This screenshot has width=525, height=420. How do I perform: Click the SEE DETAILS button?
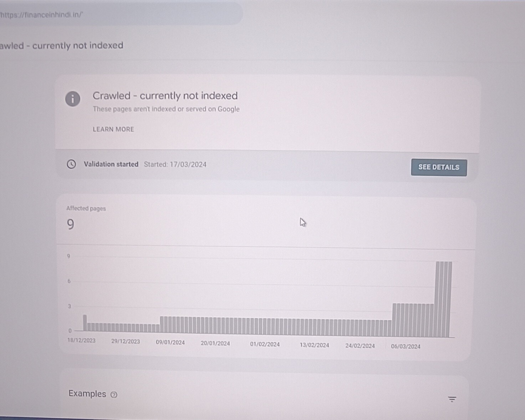pos(439,167)
